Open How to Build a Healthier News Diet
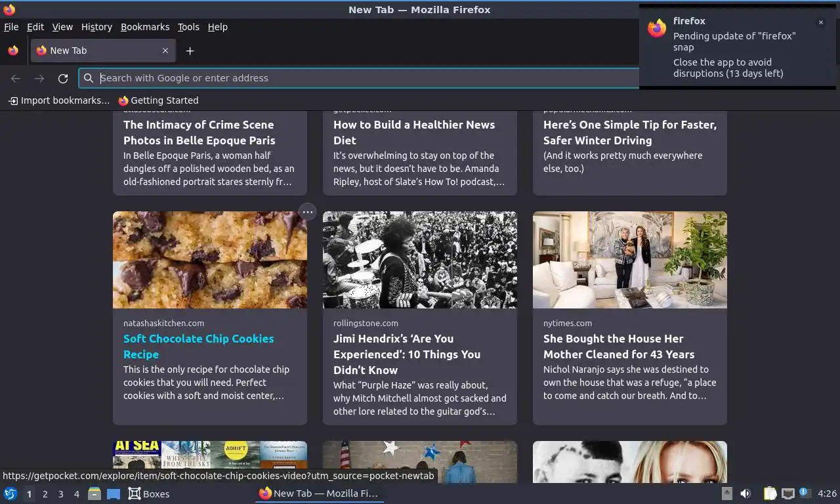This screenshot has height=504, width=840. 414,133
